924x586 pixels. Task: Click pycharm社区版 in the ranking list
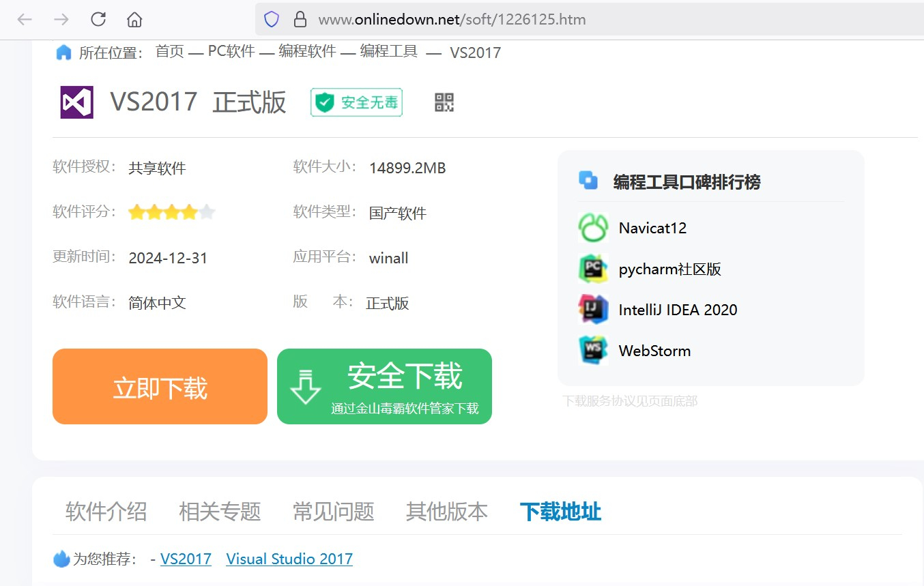coord(669,269)
